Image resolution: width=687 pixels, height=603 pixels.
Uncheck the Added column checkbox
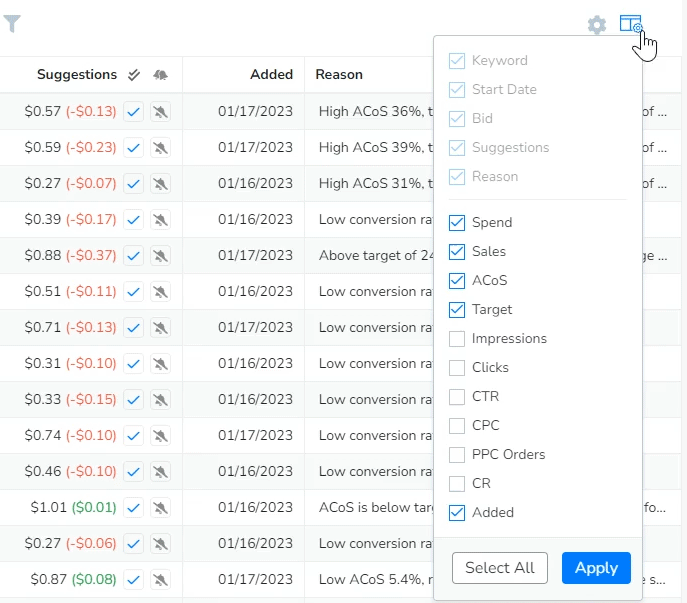[x=457, y=513]
